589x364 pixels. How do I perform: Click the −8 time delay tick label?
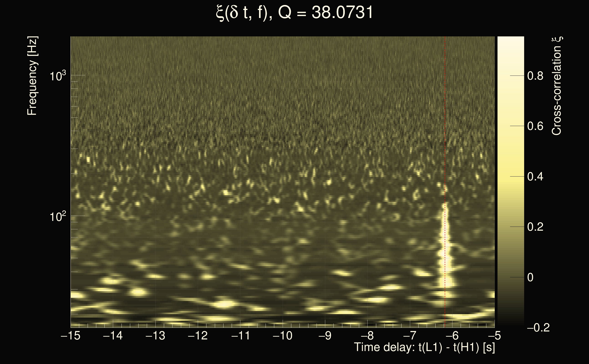click(x=367, y=336)
